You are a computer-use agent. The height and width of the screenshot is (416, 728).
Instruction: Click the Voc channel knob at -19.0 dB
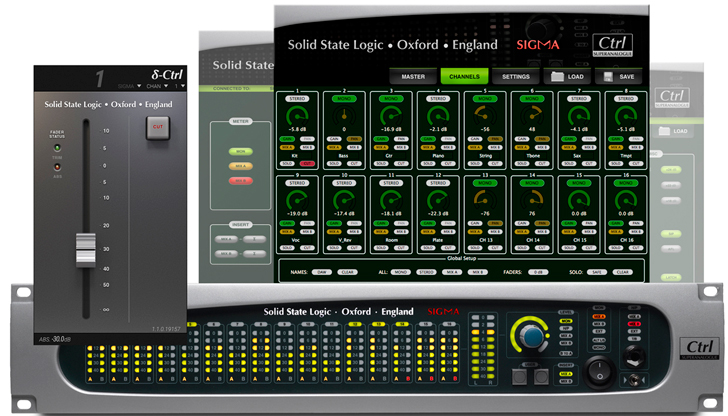[x=297, y=200]
